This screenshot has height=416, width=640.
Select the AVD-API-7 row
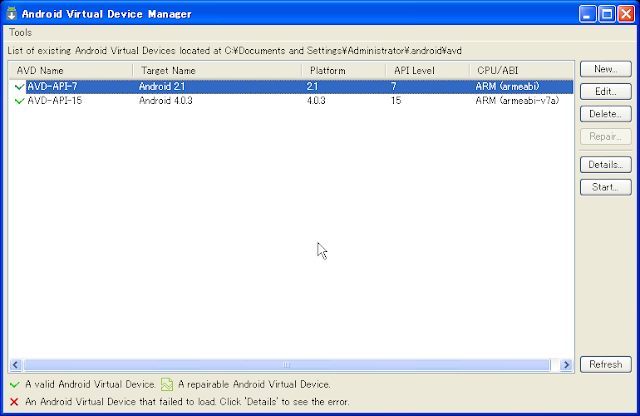(x=291, y=87)
